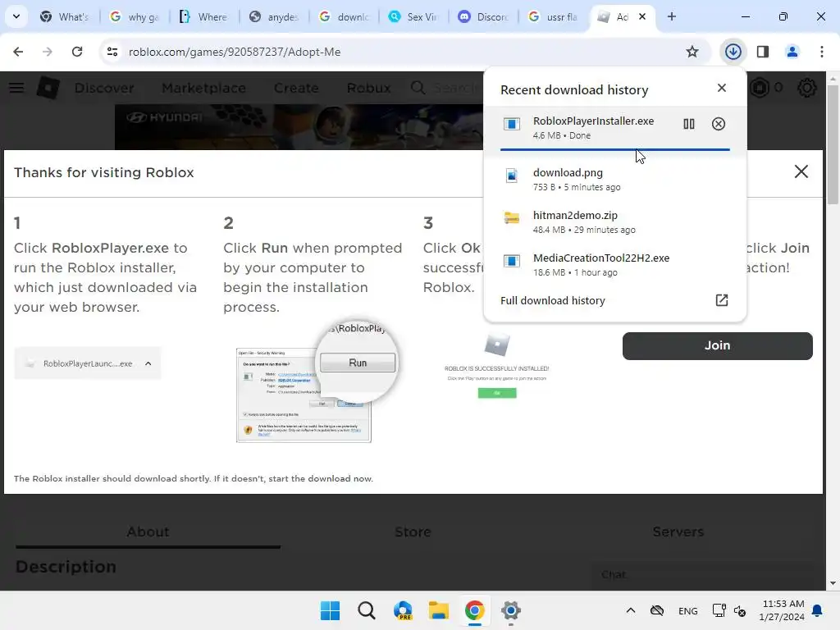Viewport: 840px width, 630px height.
Task: Click the Hyundai banner advertisement
Action: click(299, 127)
